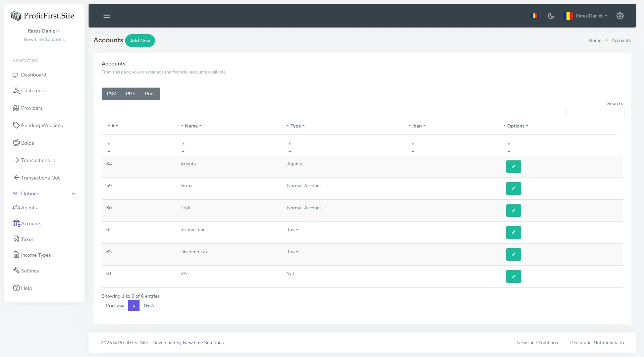Edit the Profit account row

point(513,211)
